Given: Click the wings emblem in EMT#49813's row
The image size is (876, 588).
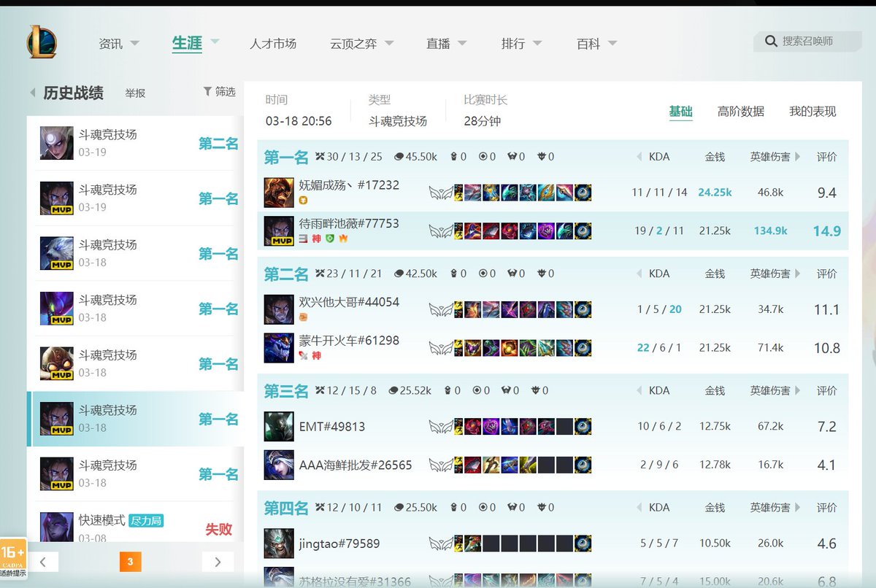Looking at the screenshot, I should [x=440, y=426].
